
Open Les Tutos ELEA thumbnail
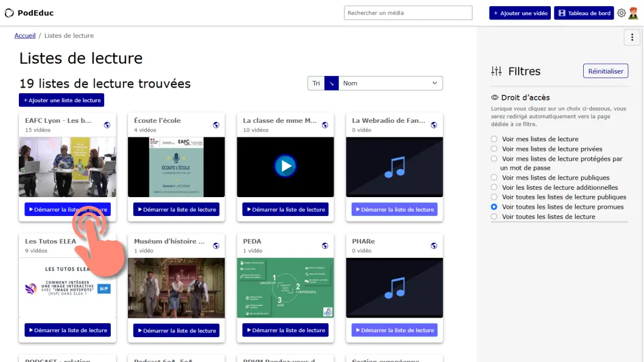click(68, 288)
